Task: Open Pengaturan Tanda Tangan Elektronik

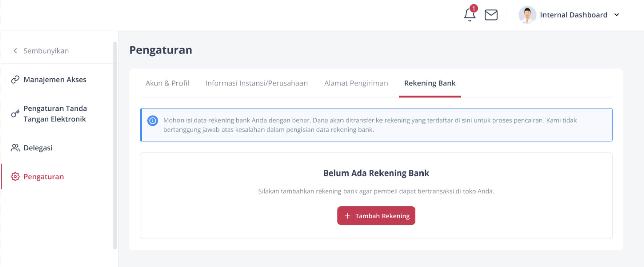Action: coord(55,114)
